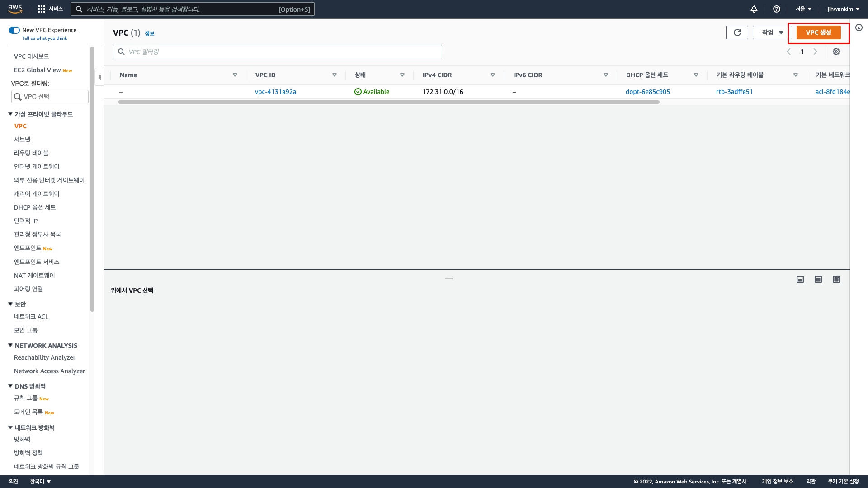Go to previous page of VPC results
Image resolution: width=868 pixels, height=488 pixels.
(x=789, y=52)
